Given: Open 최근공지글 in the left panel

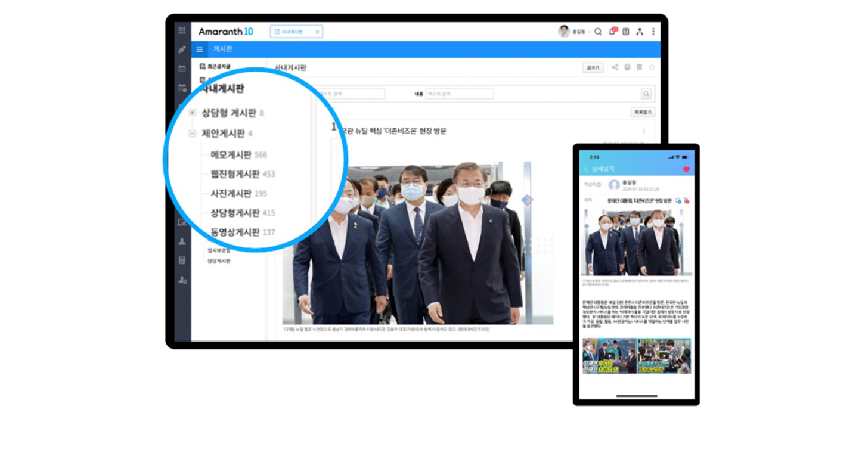Looking at the screenshot, I should [215, 66].
